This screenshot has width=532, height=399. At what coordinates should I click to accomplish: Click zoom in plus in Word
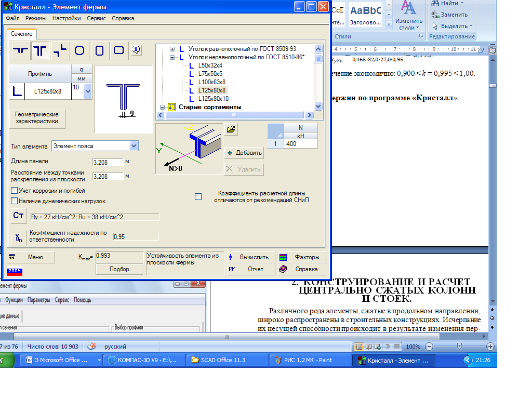[x=490, y=347]
